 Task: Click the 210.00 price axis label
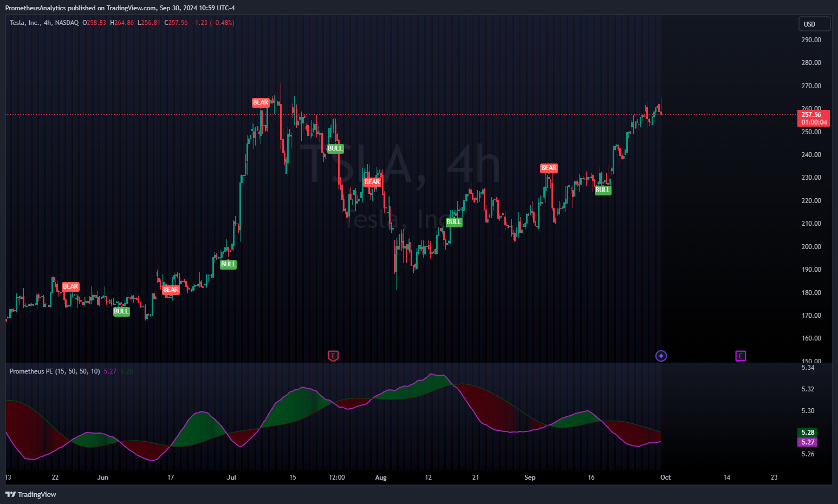811,224
